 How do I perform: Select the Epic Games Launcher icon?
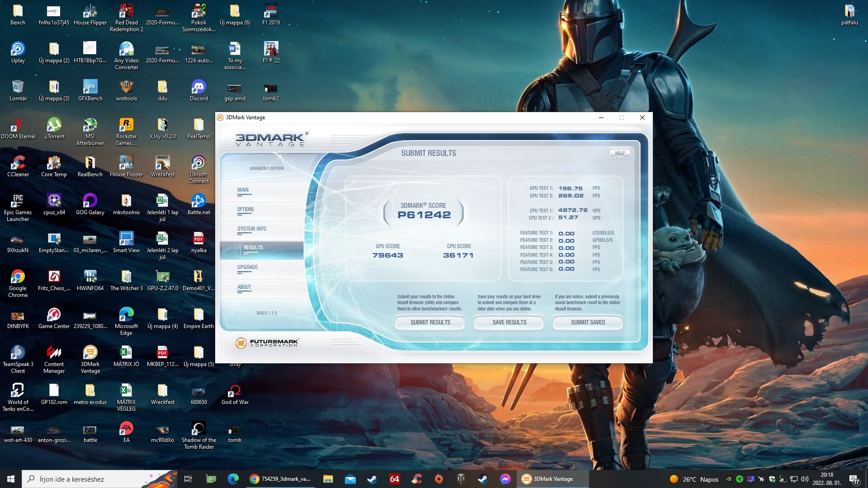coord(18,208)
